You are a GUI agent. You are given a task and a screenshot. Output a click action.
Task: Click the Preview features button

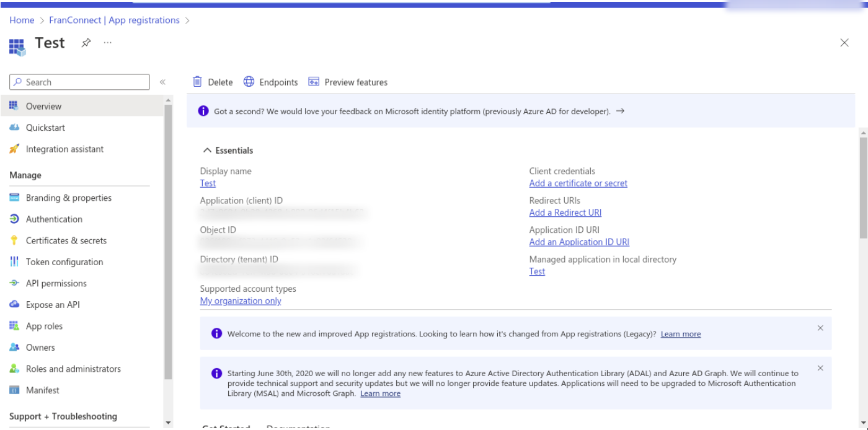(x=348, y=82)
